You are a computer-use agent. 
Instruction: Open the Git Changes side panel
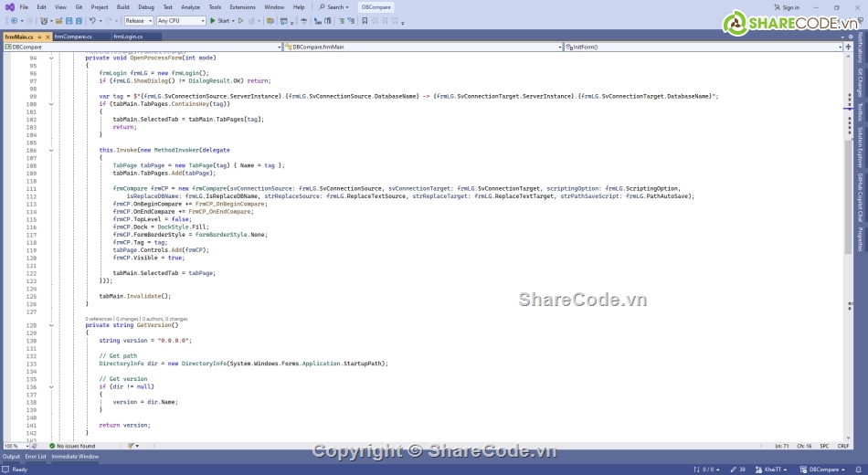[861, 82]
